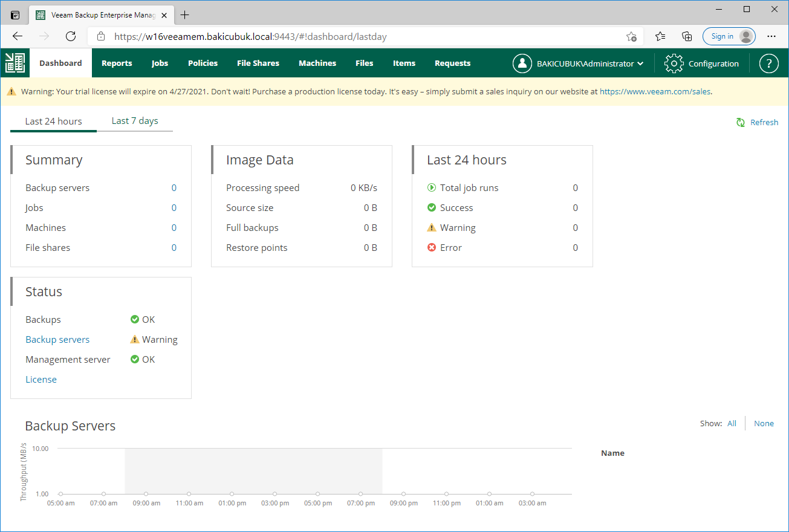Click the File shares count in Summary
The height and width of the screenshot is (532, 789).
(174, 247)
